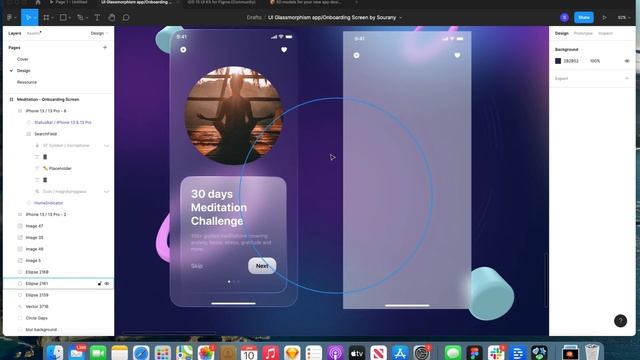
Task: Open Music app in the Dock
Action: [x=270, y=353]
